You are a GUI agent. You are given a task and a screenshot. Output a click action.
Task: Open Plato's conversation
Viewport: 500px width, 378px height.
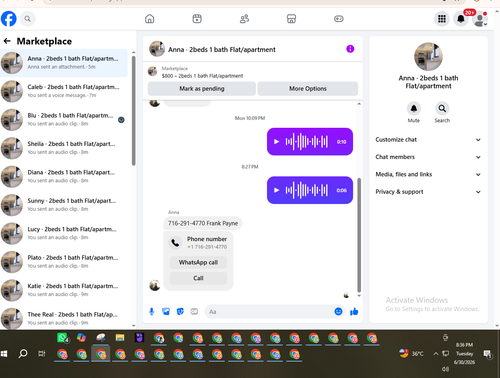coord(64,262)
